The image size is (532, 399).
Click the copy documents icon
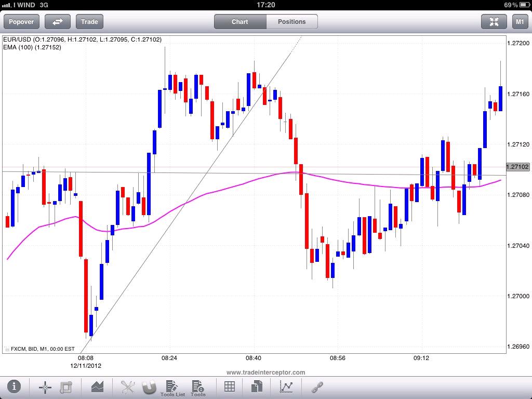coord(257,387)
